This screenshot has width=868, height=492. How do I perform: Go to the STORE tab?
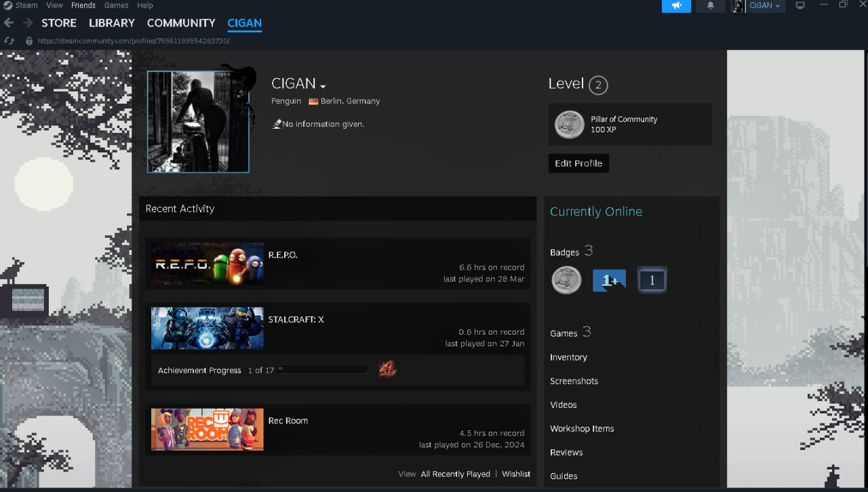[x=59, y=22]
